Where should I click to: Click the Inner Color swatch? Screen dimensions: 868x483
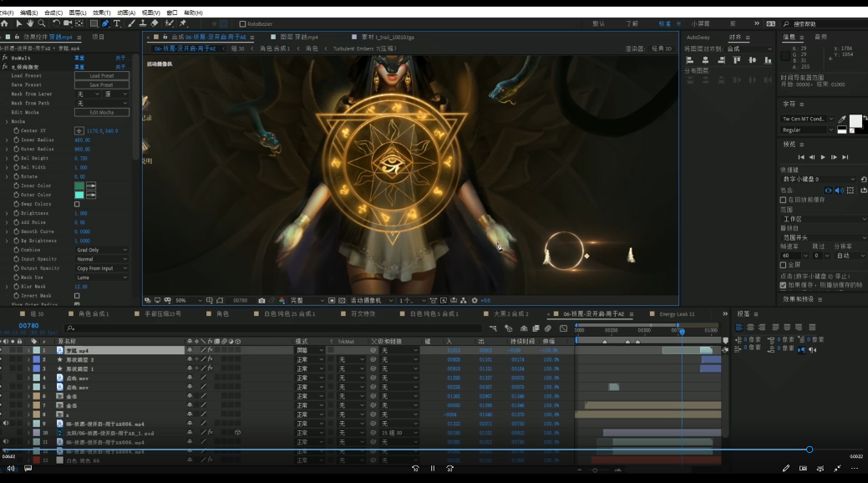pos(79,186)
